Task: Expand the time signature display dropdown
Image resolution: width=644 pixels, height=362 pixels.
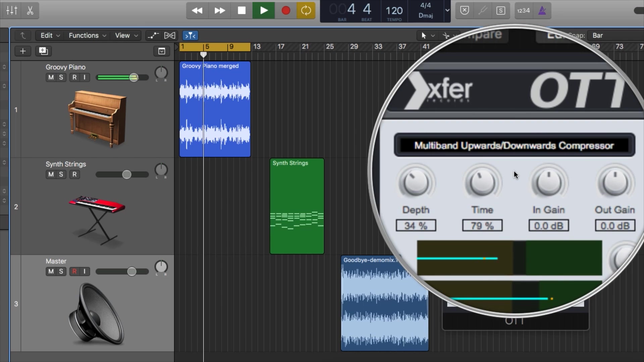Action: [447, 10]
